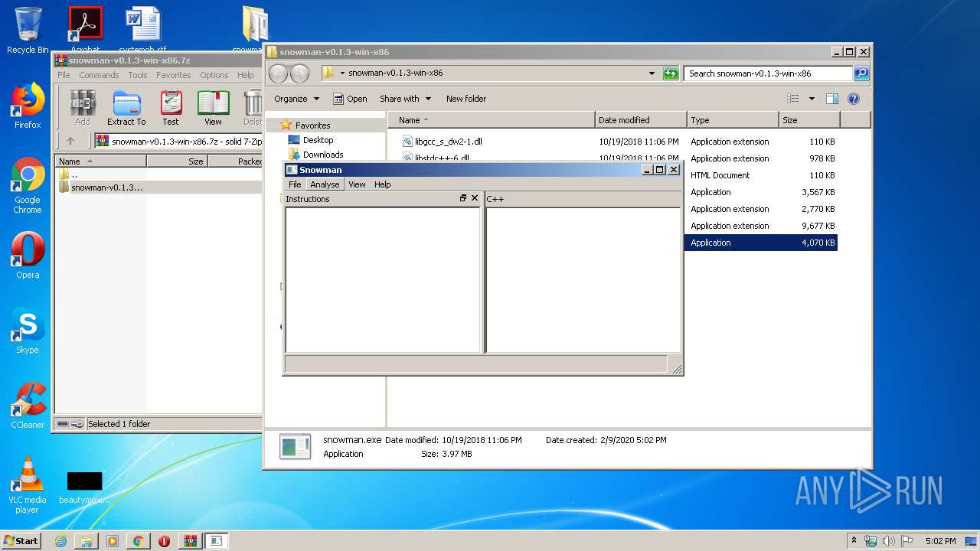980x551 pixels.
Task: Select the '..' parent entry in WinRAR
Action: pos(74,174)
